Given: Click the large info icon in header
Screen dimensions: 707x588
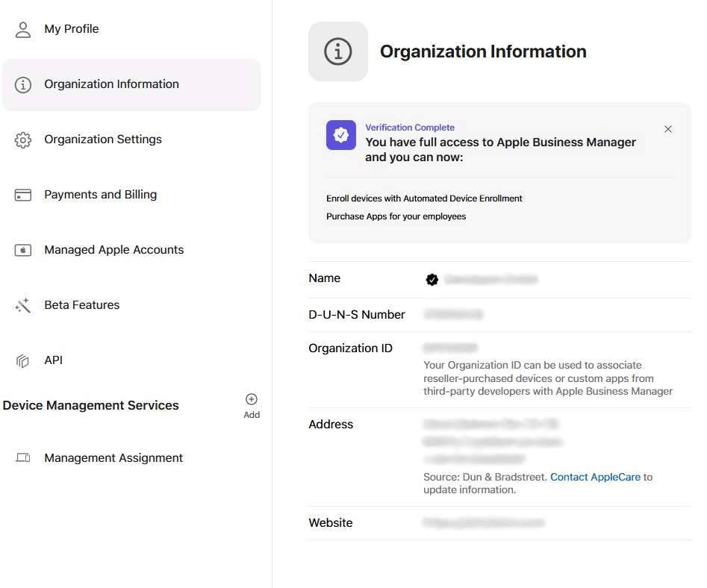Looking at the screenshot, I should click(338, 51).
